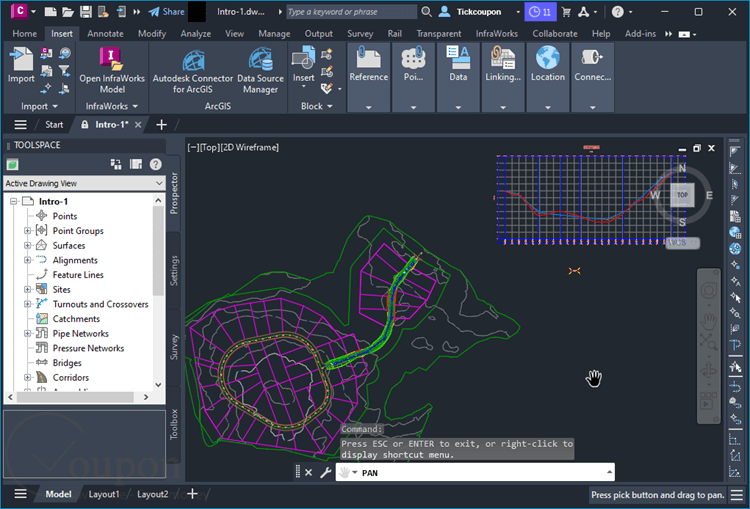Click the TOP face of ViewCube
This screenshot has width=750, height=509.
[682, 195]
